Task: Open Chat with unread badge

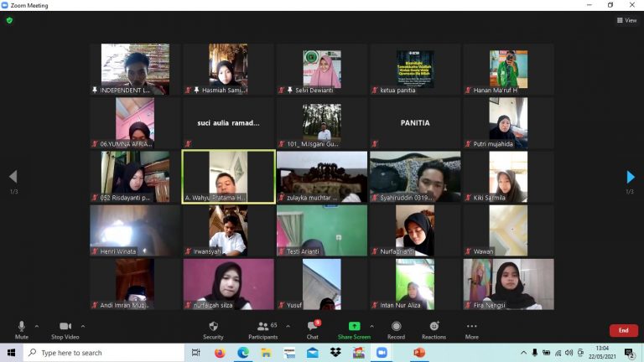Action: pos(313,327)
